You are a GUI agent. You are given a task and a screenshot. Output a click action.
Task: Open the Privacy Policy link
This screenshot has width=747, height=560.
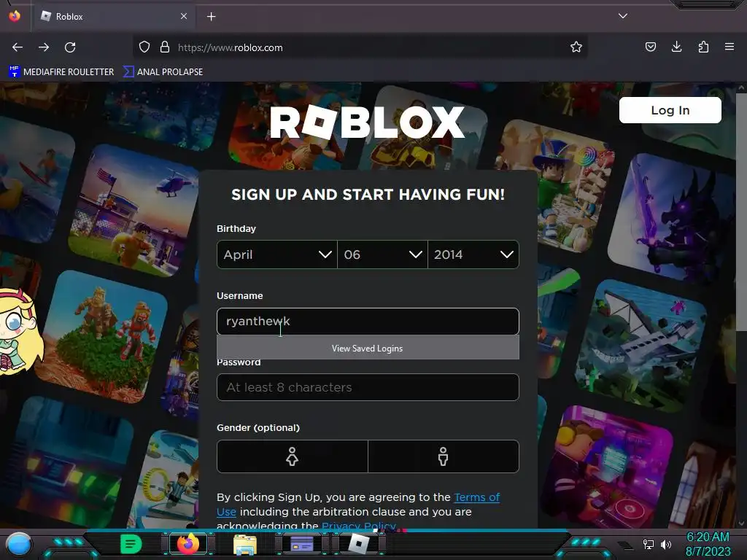click(359, 525)
